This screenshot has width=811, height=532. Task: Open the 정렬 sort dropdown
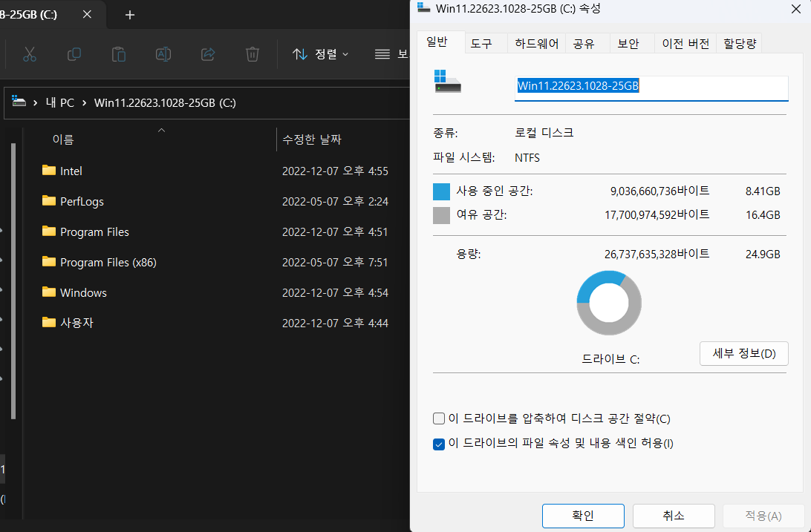click(321, 54)
